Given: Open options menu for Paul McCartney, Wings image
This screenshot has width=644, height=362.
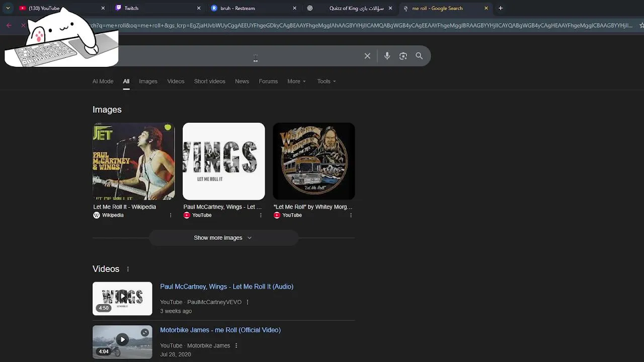Looking at the screenshot, I should (x=261, y=215).
